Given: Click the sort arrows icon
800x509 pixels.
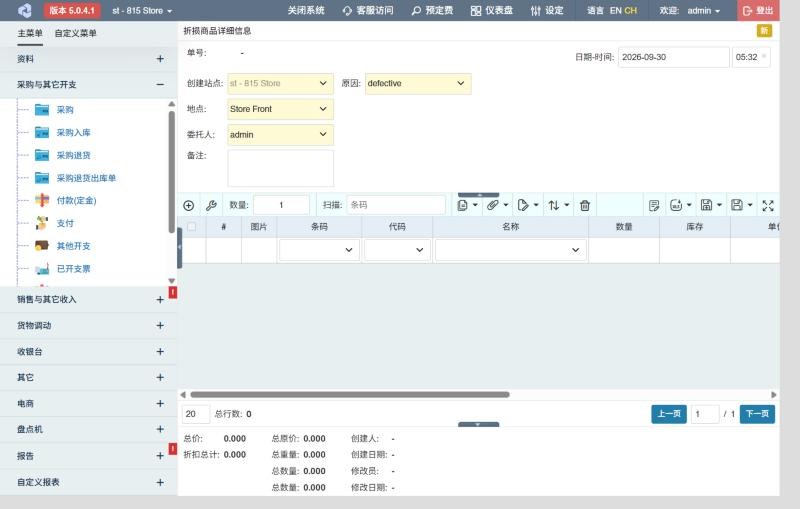Looking at the screenshot, I should coord(554,205).
